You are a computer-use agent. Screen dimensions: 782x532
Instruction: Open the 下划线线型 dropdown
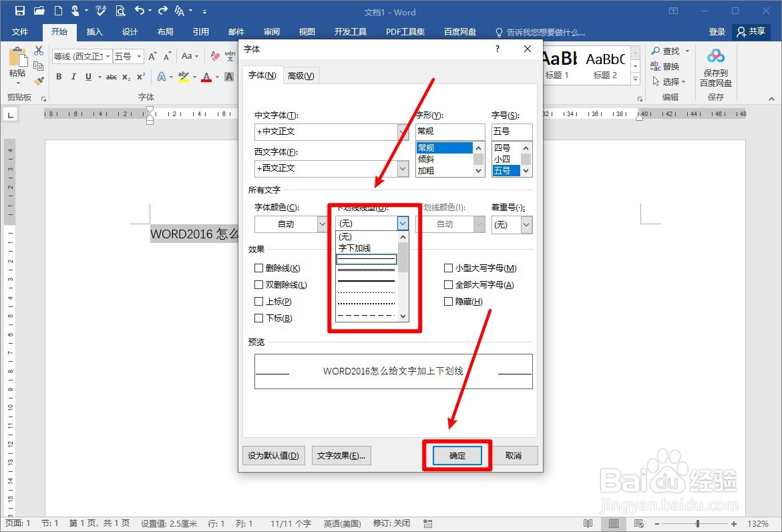coord(403,224)
